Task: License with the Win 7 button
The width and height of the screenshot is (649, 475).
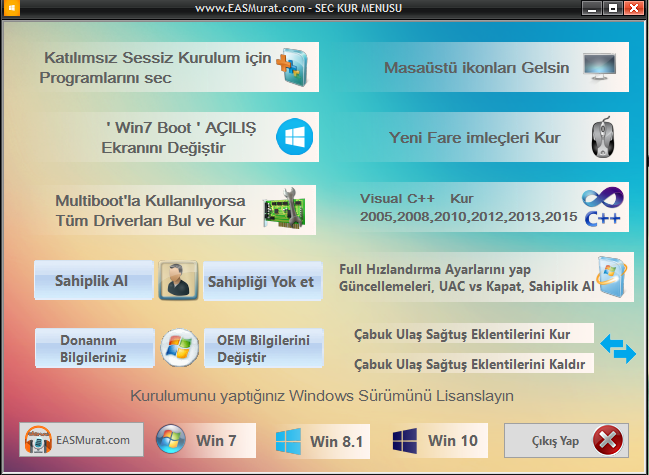Action: coord(205,440)
